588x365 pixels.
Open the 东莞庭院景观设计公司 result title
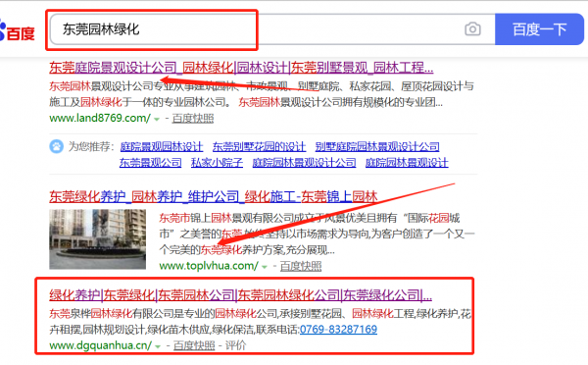[241, 68]
